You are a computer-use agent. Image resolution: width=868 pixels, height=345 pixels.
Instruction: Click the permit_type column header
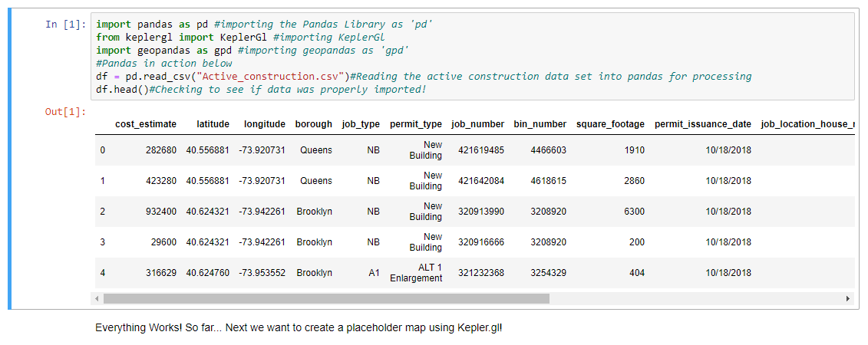pyautogui.click(x=415, y=124)
